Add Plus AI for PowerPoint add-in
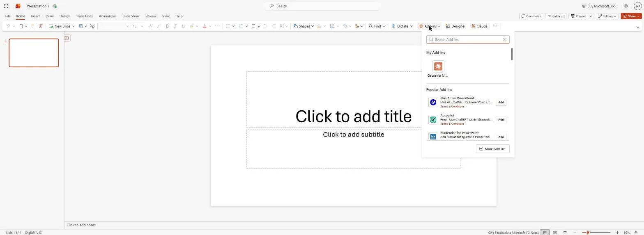Image resolution: width=644 pixels, height=235 pixels. pos(501,103)
